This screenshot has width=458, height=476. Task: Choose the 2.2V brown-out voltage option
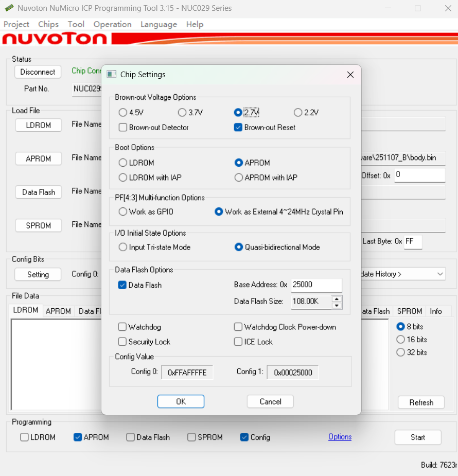298,112
